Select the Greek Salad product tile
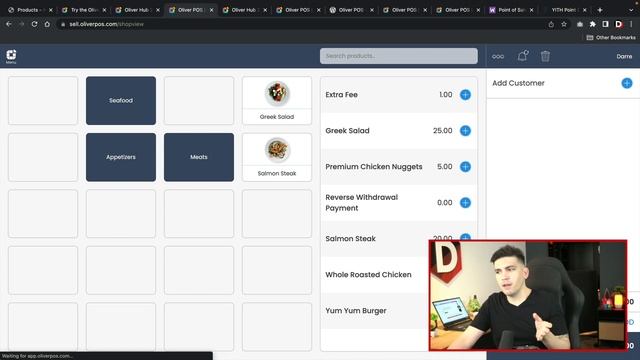640x360 pixels. (x=277, y=100)
